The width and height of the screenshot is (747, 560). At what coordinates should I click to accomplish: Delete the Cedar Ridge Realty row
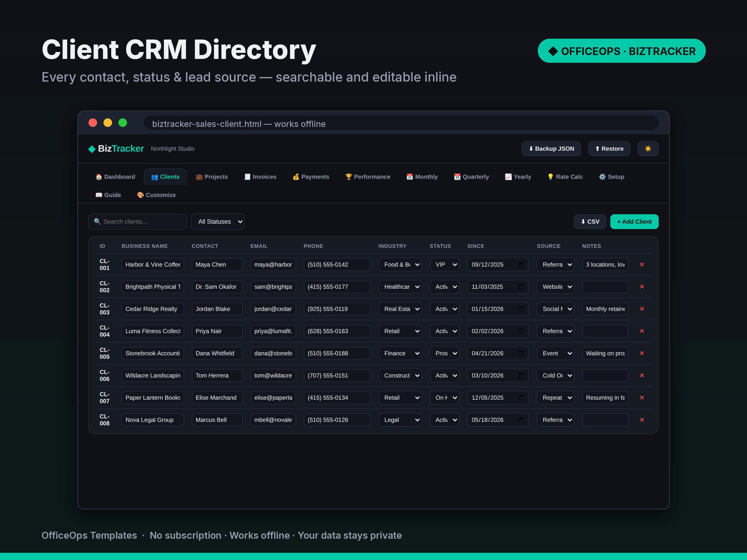coord(642,309)
